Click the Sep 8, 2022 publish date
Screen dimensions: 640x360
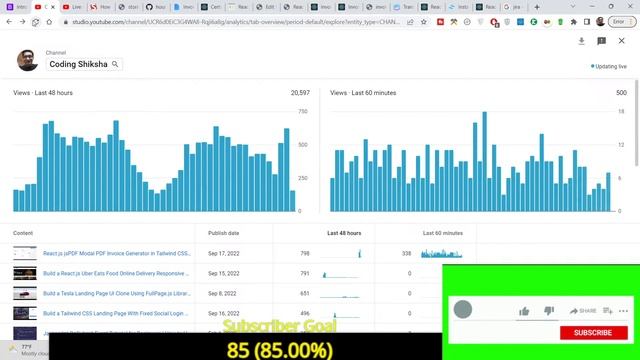[222, 293]
